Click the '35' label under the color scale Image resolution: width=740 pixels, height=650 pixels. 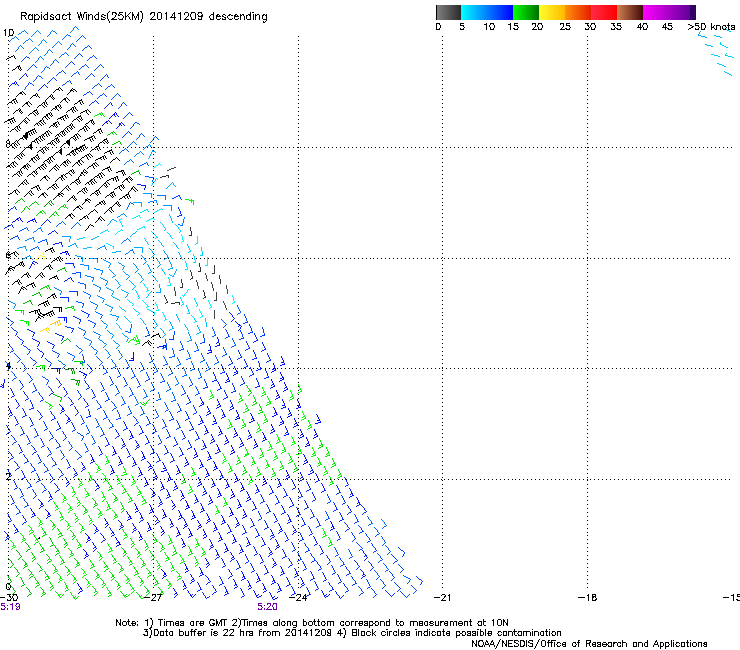coord(616,27)
